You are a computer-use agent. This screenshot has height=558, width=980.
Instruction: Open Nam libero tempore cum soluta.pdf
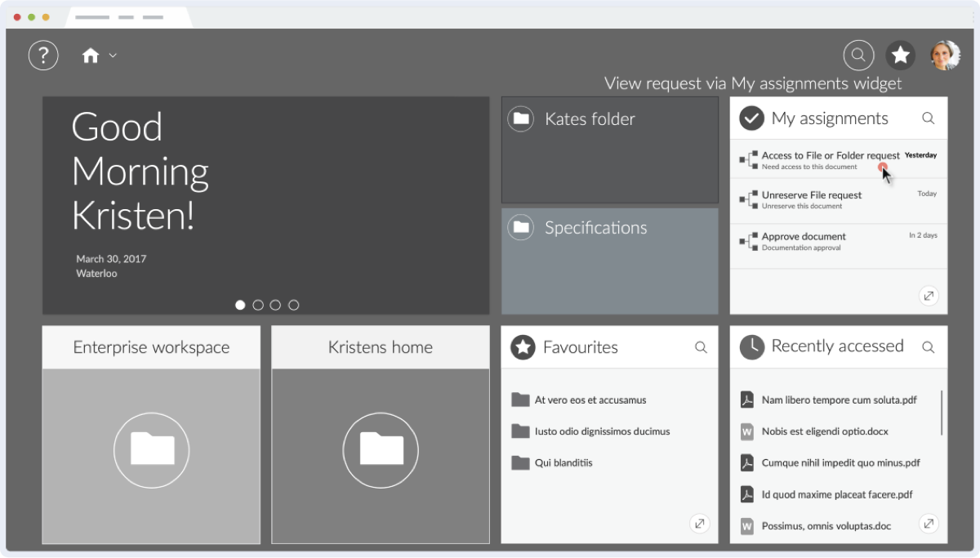click(x=839, y=400)
